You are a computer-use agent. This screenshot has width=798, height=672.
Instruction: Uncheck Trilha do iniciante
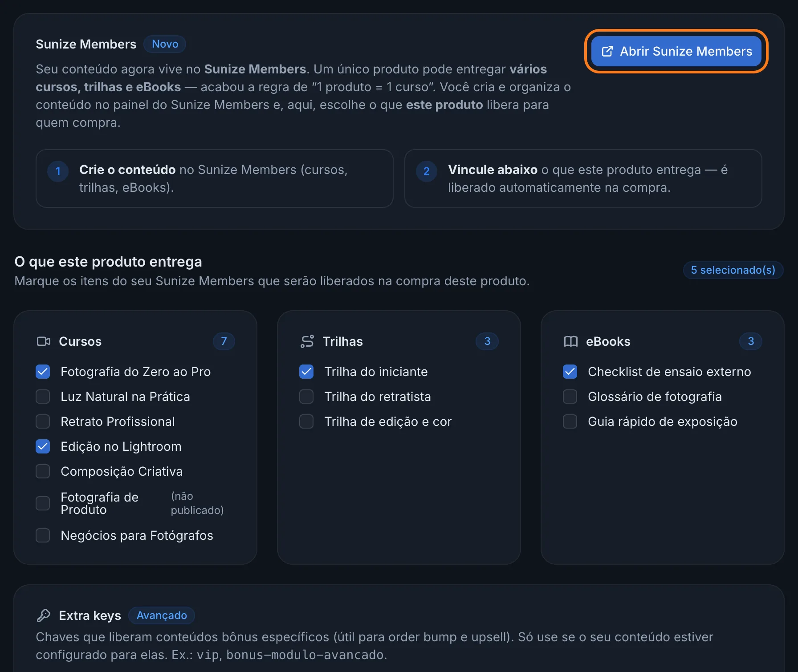(x=306, y=372)
